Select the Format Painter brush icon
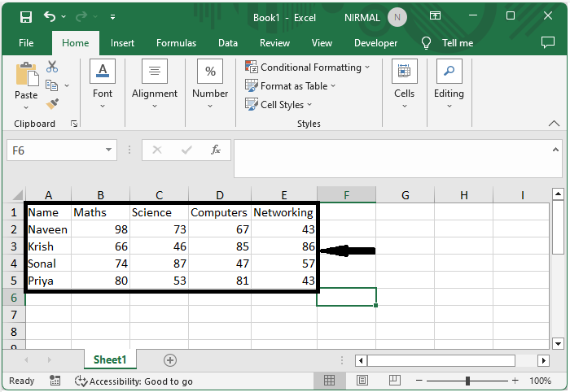 click(52, 104)
